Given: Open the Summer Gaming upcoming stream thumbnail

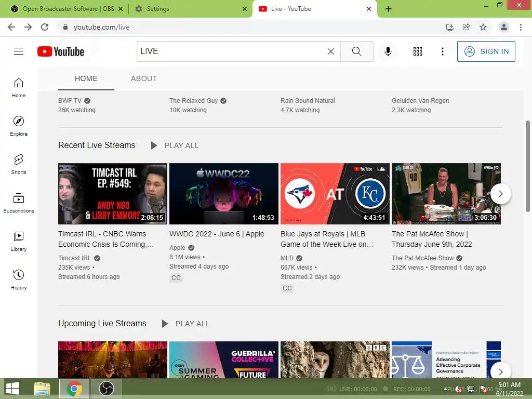Looking at the screenshot, I should pyautogui.click(x=224, y=360).
